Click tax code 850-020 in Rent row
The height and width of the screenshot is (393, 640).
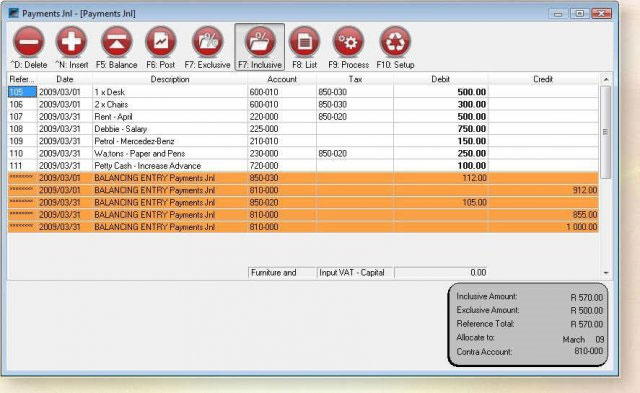[332, 116]
